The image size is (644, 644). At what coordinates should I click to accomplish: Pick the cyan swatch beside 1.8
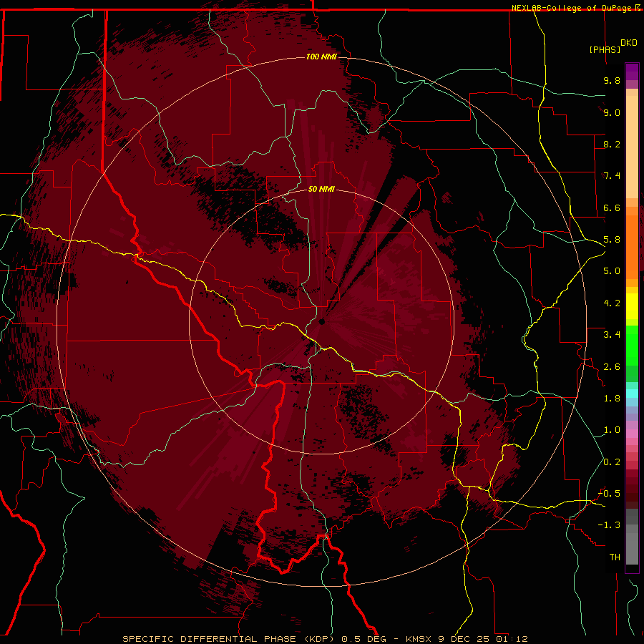(632, 394)
